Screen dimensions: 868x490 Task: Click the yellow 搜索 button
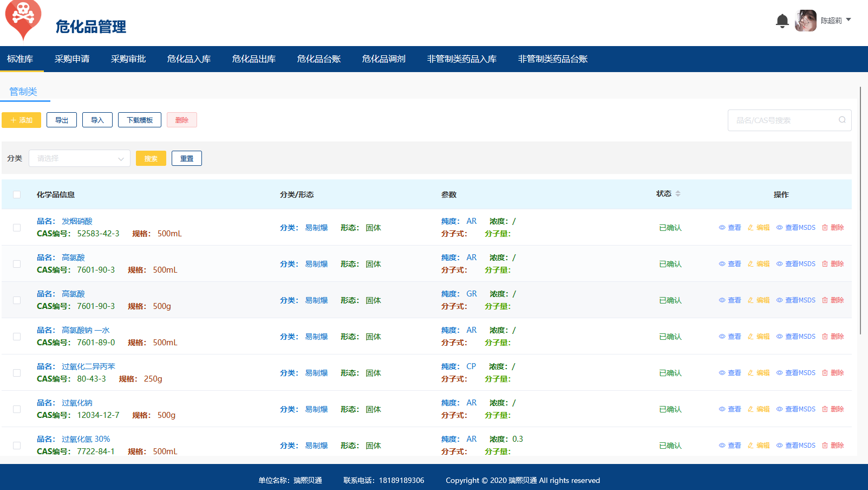[x=151, y=158]
